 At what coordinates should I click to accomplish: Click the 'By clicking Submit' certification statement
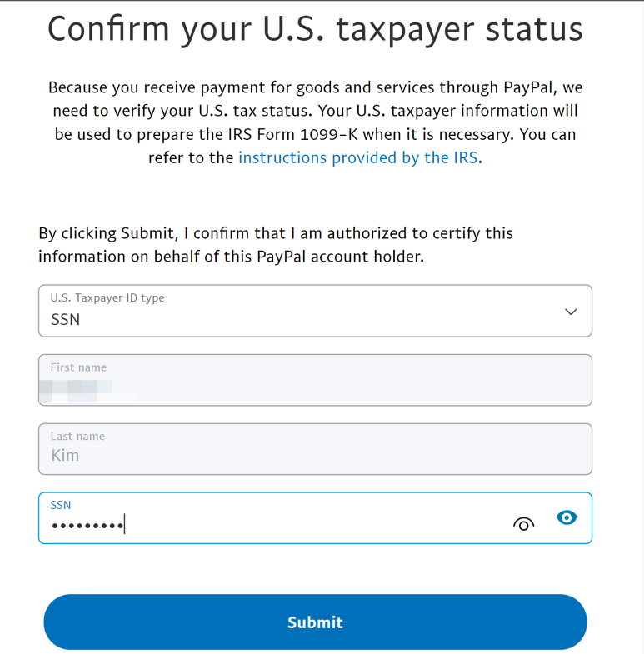pos(276,245)
